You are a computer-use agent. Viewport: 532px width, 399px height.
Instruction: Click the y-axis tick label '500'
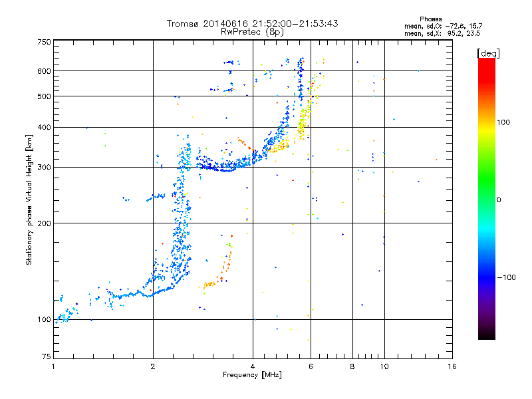[x=44, y=96]
